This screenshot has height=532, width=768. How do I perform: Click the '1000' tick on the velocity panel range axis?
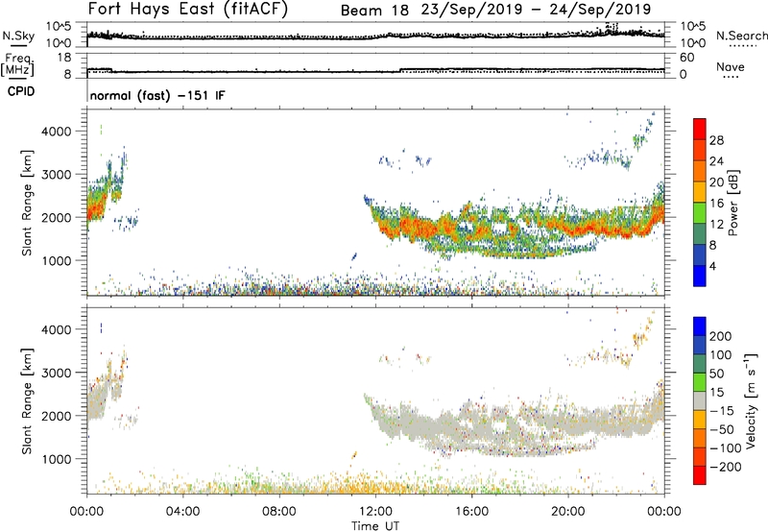click(x=57, y=459)
